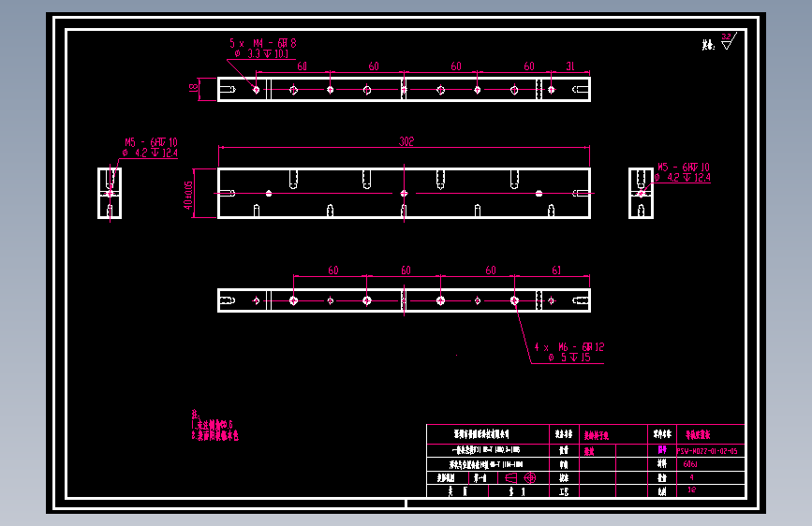Click the 3.2 surface roughness symbol
This screenshot has height=526, width=812.
[729, 41]
